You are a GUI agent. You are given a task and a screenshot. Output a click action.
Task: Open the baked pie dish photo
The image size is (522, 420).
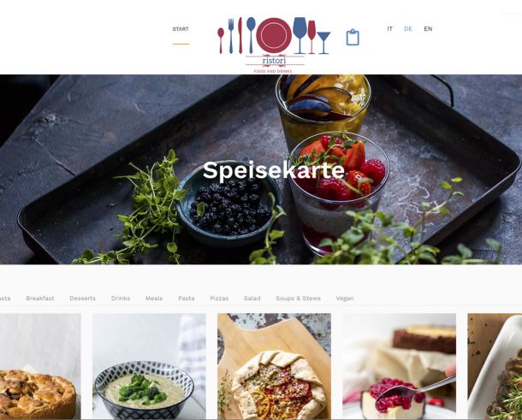click(40, 366)
